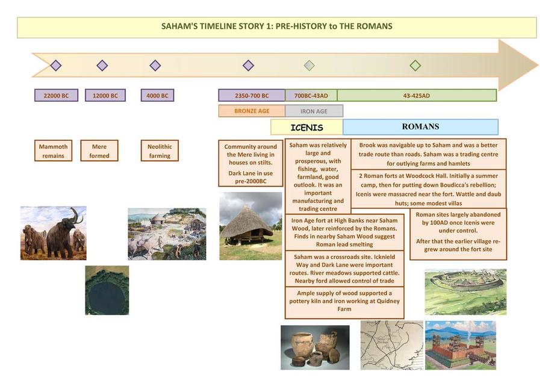Viewport: 554px width, 392px height.
Task: Click the timeline title banner
Action: click(x=276, y=27)
